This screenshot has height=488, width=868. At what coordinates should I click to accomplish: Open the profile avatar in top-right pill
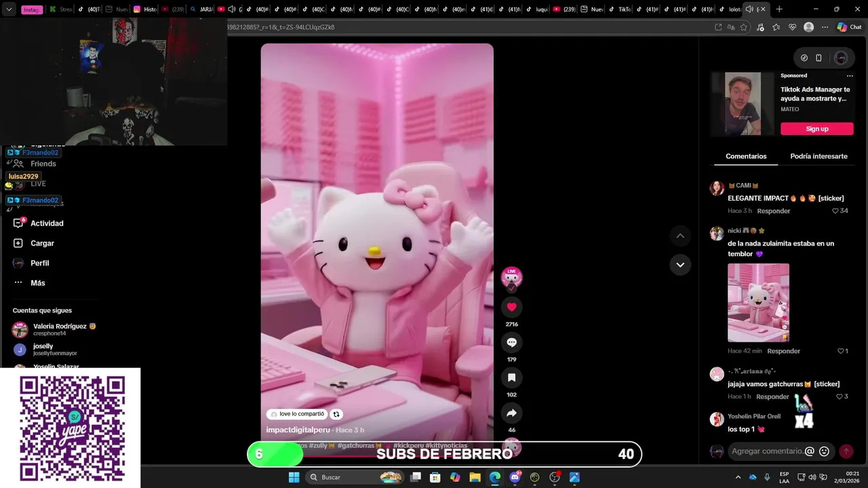[841, 58]
